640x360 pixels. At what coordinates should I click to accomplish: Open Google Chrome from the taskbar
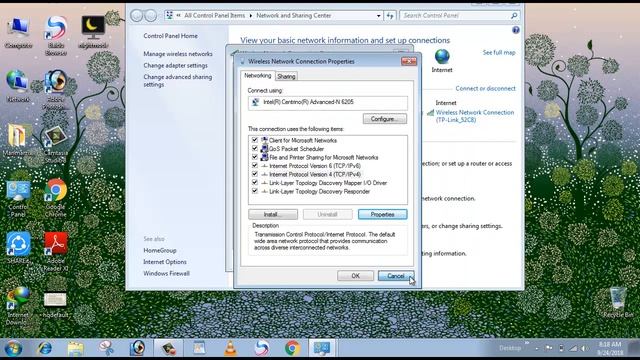pos(293,348)
